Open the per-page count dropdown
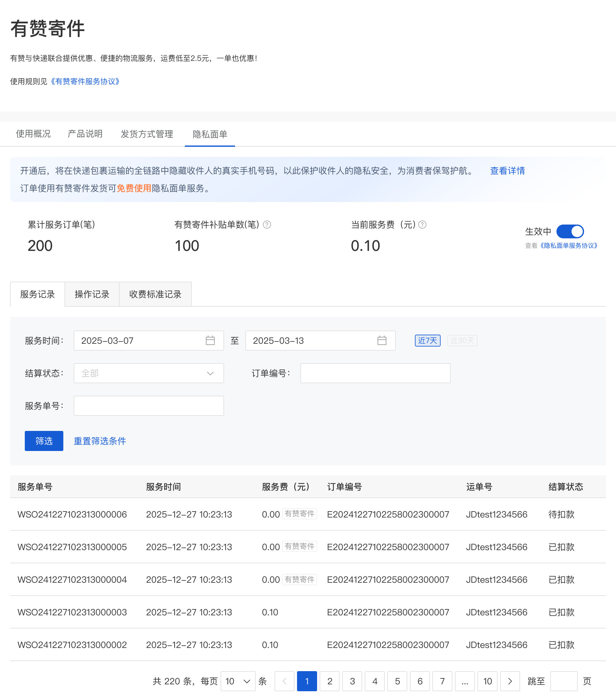This screenshot has height=700, width=616. coord(238,681)
